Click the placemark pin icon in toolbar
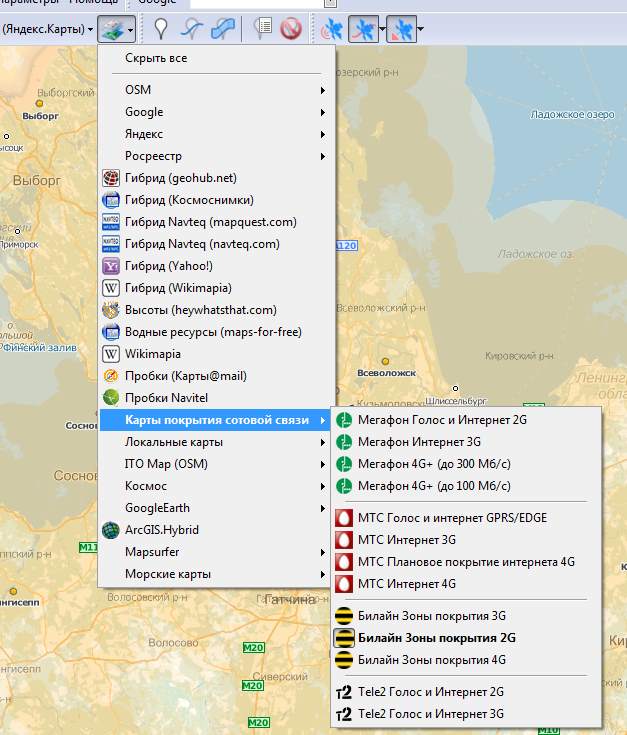This screenshot has width=627, height=735. 160,30
